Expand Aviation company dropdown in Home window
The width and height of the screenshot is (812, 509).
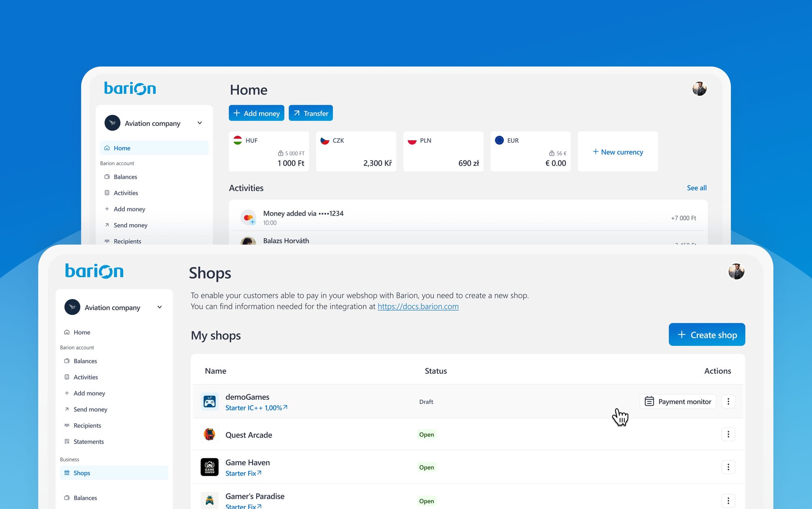coord(200,123)
